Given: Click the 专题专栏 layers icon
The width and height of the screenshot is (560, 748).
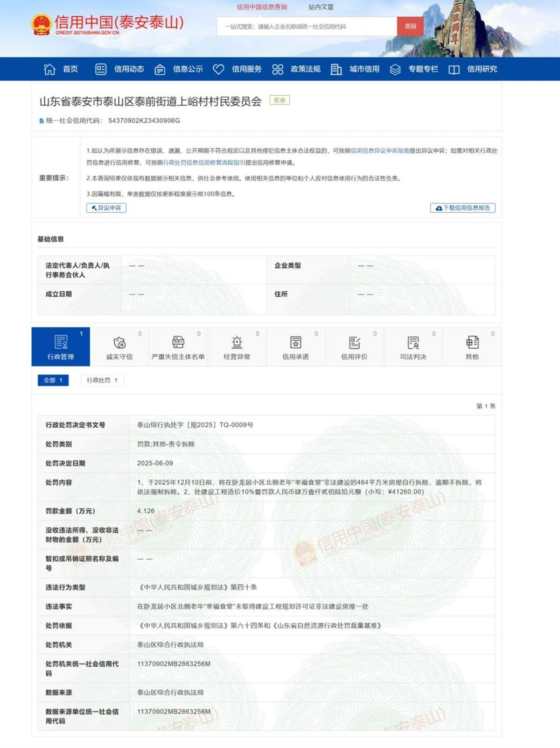Looking at the screenshot, I should click(395, 70).
